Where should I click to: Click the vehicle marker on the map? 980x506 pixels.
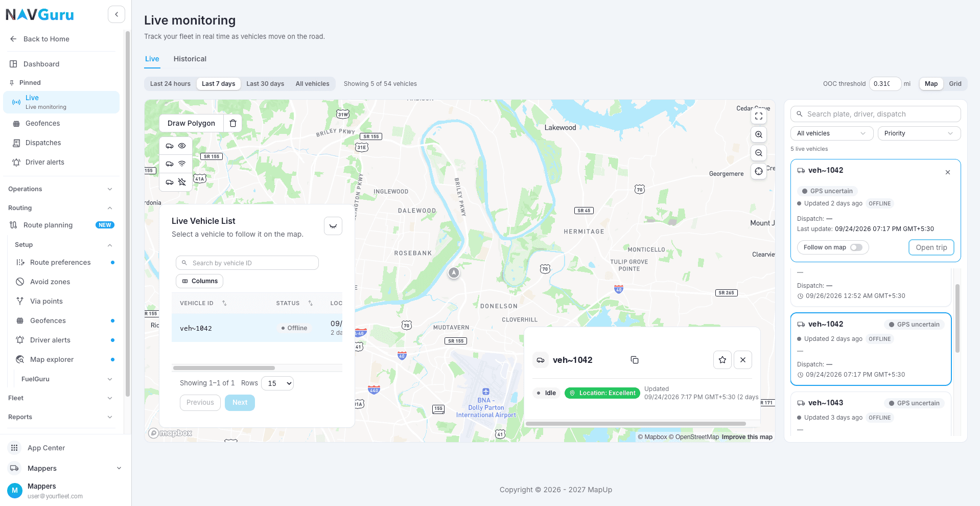[x=454, y=273]
